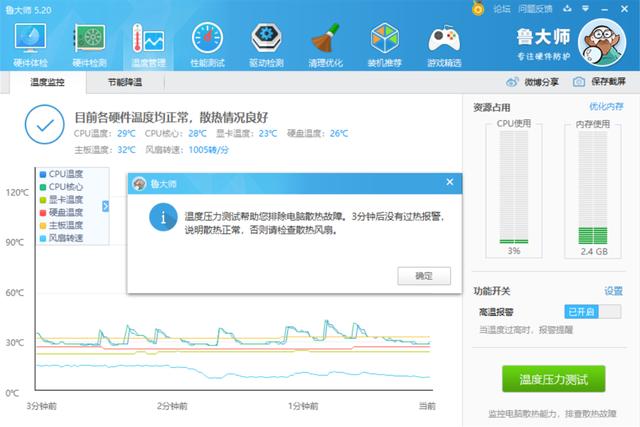640x427 pixels.
Task: Click the CPU核心 28℃ value
Action: 198,133
